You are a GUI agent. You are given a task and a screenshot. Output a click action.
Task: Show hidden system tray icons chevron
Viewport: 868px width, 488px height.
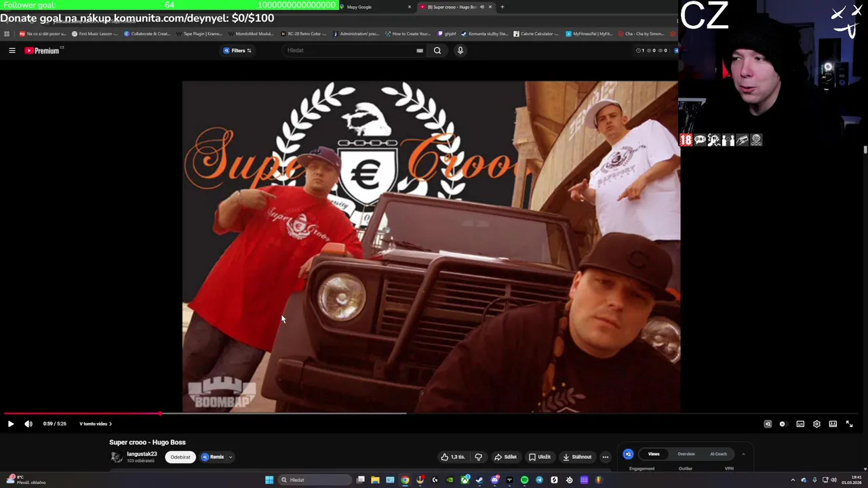tap(793, 480)
